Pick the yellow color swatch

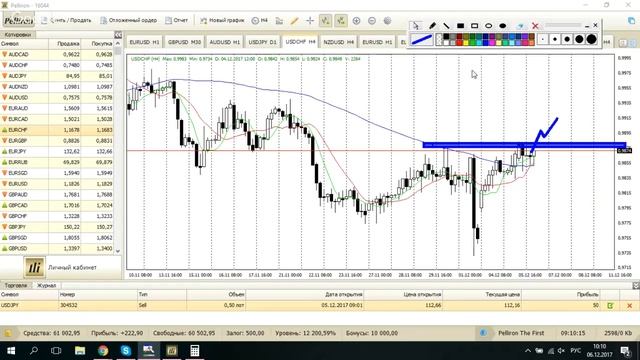click(466, 42)
